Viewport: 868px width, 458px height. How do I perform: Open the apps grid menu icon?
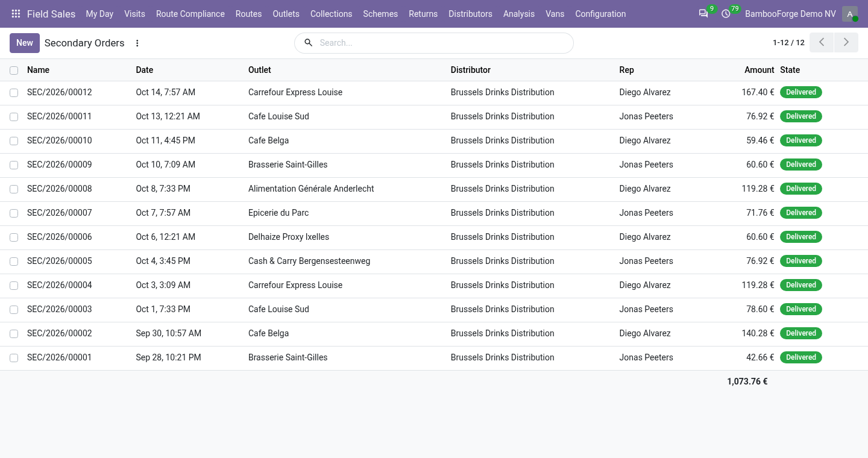(x=16, y=14)
